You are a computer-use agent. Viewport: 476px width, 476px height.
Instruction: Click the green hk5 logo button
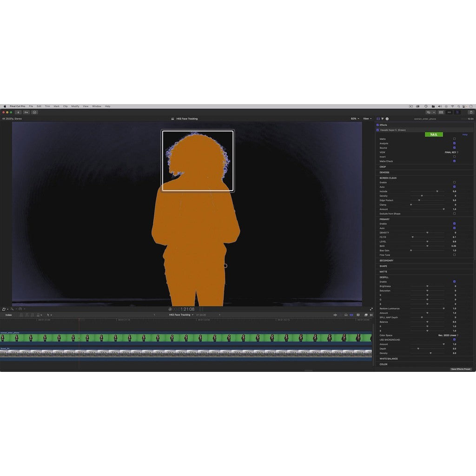point(434,134)
